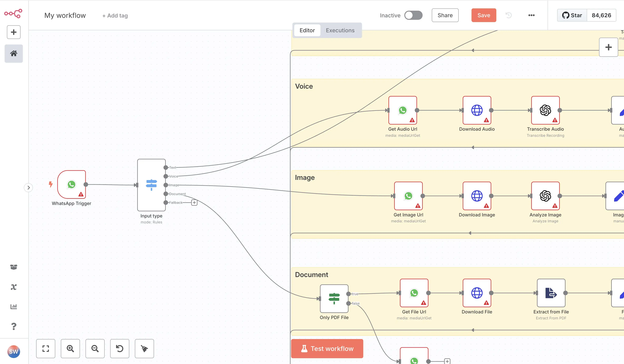Zoom out using the canvas magnifier icon

[x=95, y=349]
